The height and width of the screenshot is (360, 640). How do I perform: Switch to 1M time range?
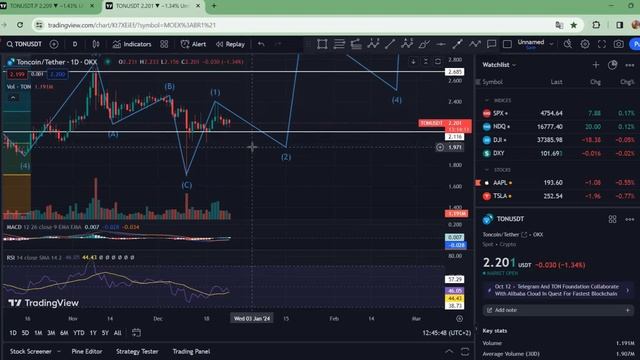click(38, 333)
